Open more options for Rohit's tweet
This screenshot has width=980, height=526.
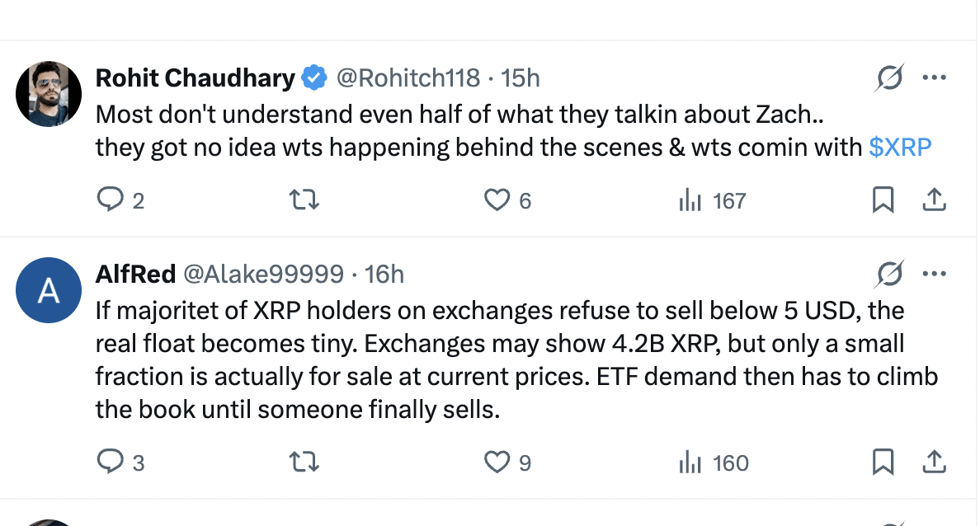(934, 78)
